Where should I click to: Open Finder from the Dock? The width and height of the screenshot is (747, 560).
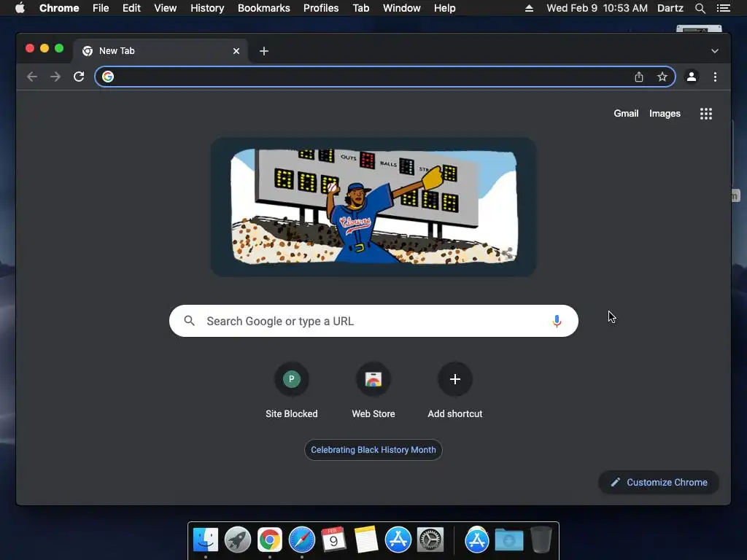coord(206,540)
